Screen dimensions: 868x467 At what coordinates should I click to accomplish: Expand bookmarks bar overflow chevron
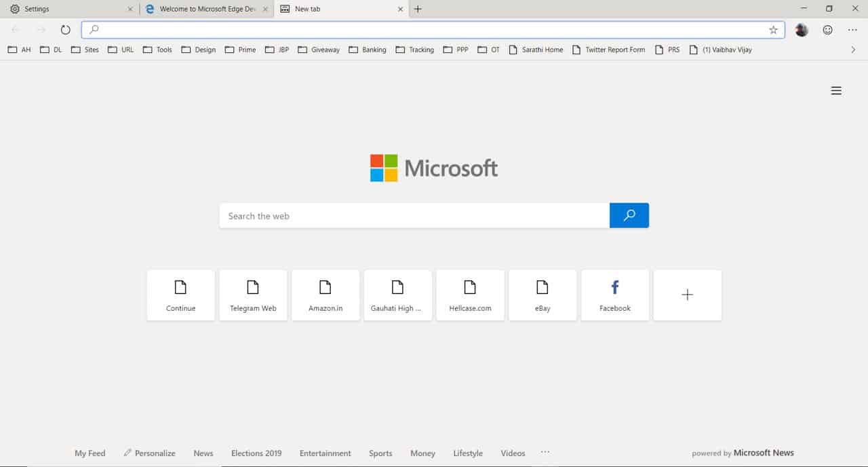[853, 50]
